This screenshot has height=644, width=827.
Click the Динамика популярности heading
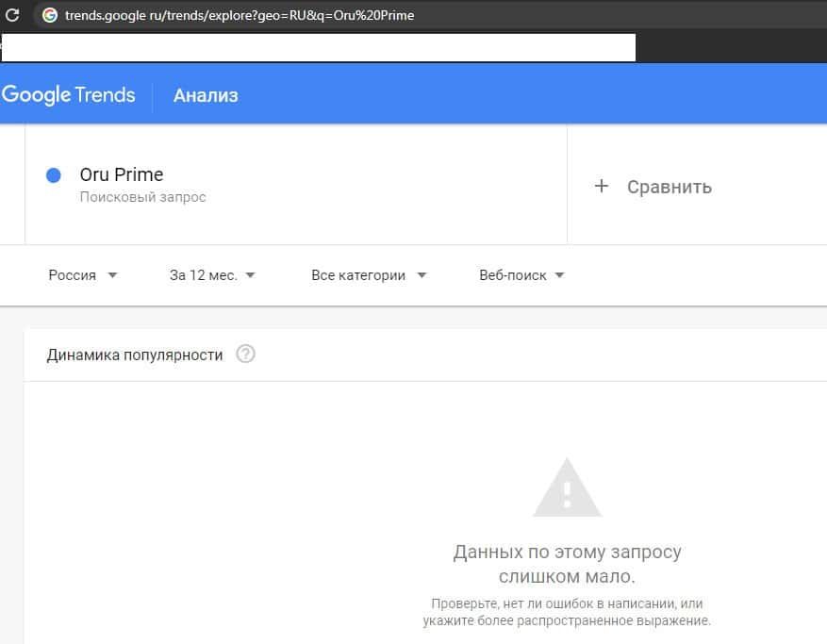click(135, 355)
